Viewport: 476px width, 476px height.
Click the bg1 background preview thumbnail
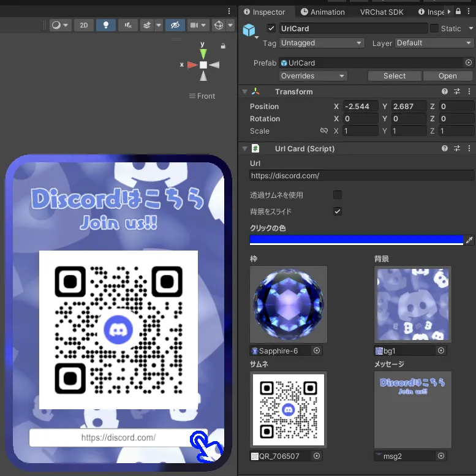412,304
